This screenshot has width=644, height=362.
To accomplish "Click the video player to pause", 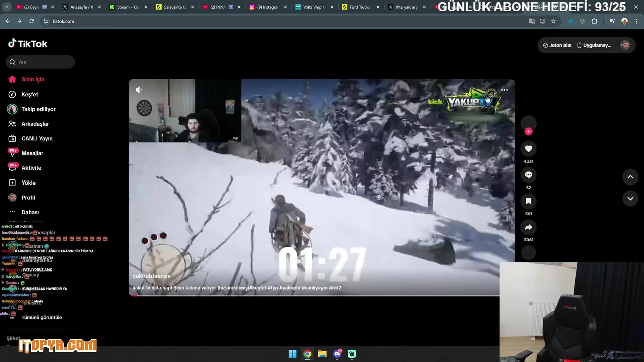I will coord(322,187).
